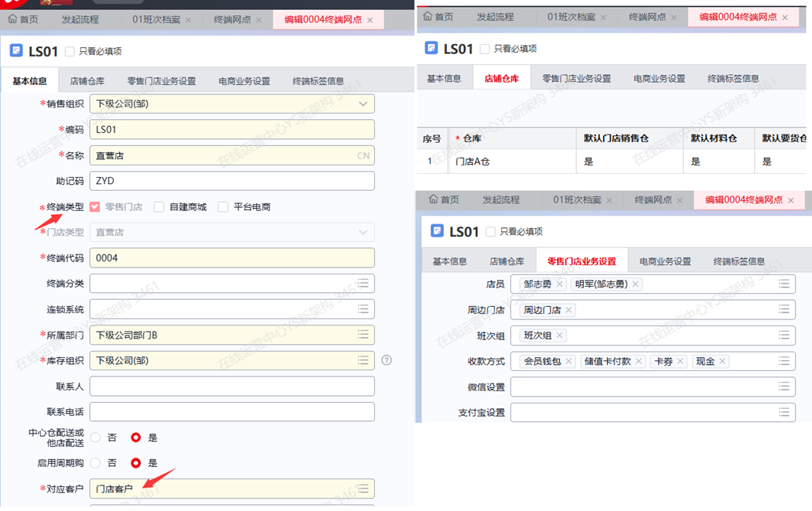
Task: Click the help icon beside 库存组织
Action: click(387, 360)
